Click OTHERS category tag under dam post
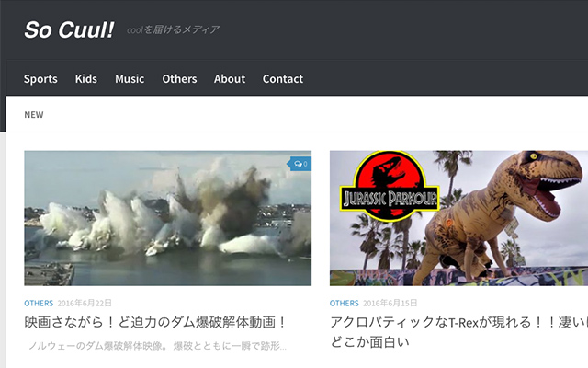 point(39,303)
